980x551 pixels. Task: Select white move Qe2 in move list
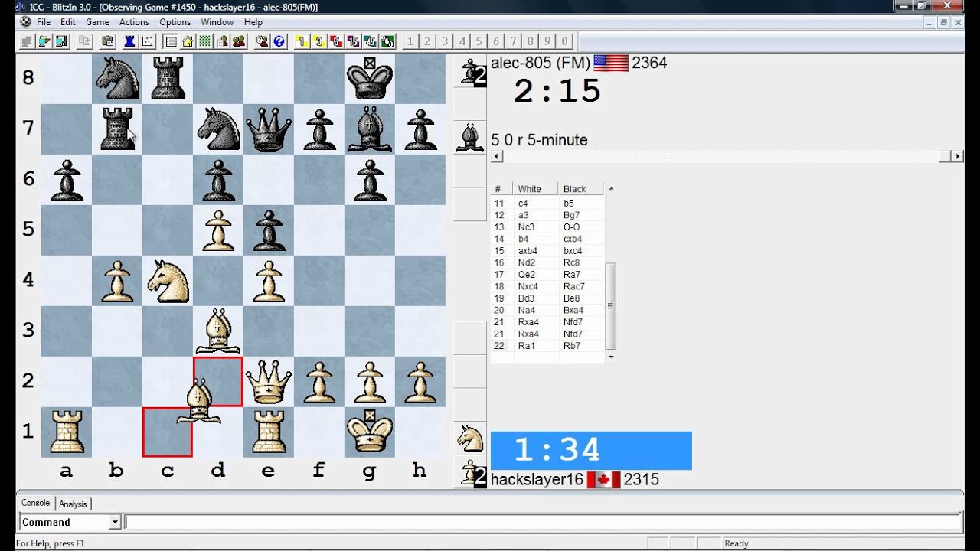click(528, 275)
